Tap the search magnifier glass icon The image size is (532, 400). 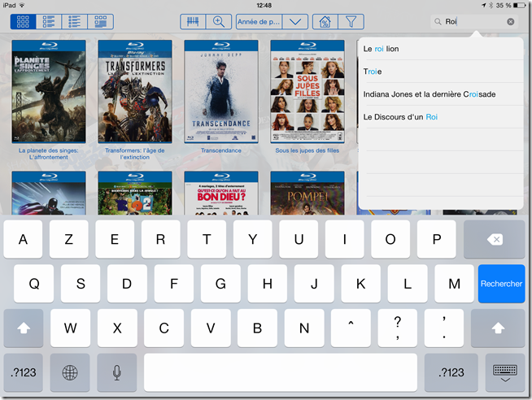pos(438,22)
